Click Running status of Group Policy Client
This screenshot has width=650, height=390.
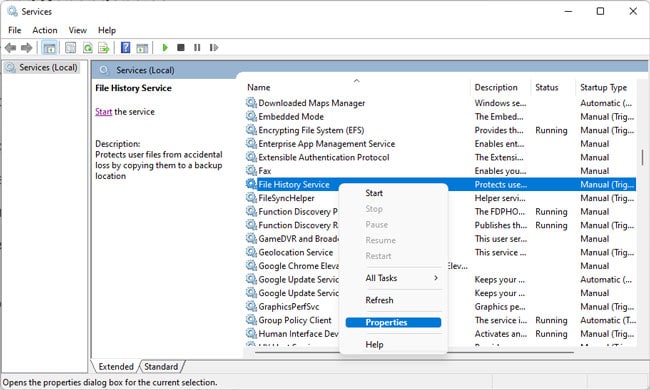point(551,320)
